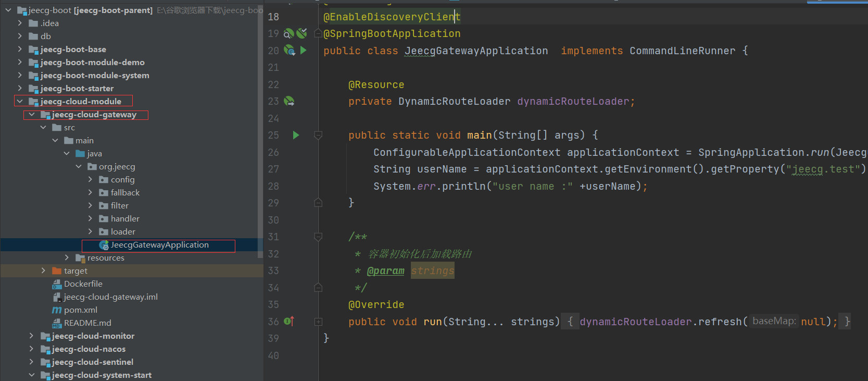Click the resources folder icon
The width and height of the screenshot is (868, 381).
(x=80, y=258)
